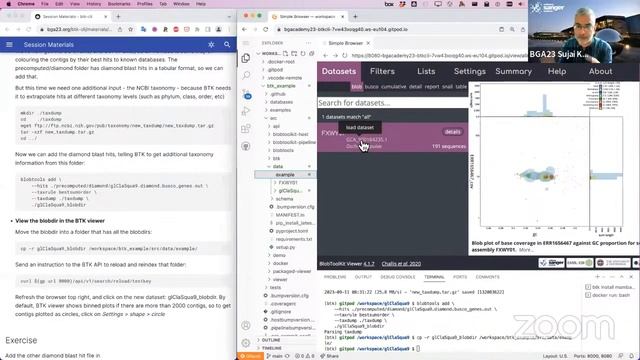
Task: Open the hamburger menu in Session Materials
Action: [9, 44]
